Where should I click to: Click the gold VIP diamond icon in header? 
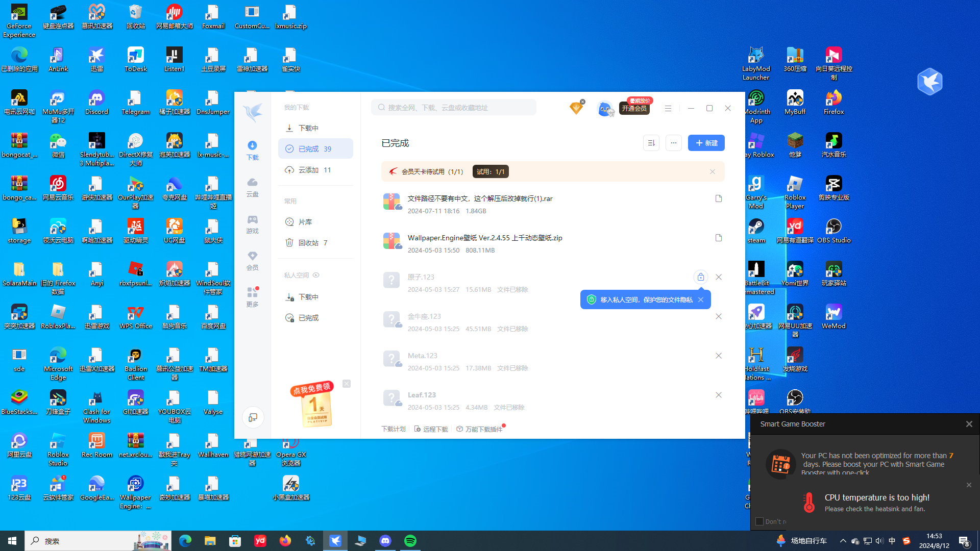point(576,108)
